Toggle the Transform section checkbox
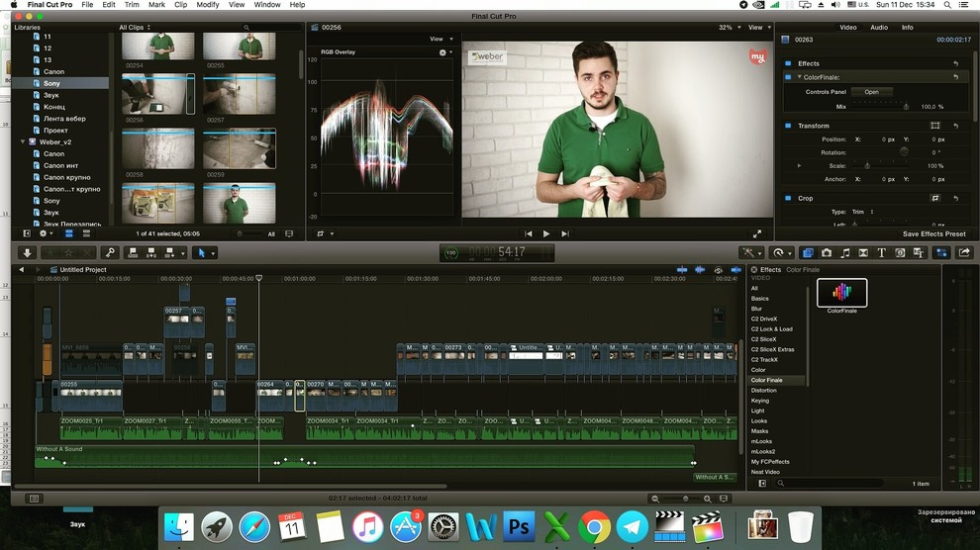This screenshot has height=550, width=980. pyautogui.click(x=788, y=126)
